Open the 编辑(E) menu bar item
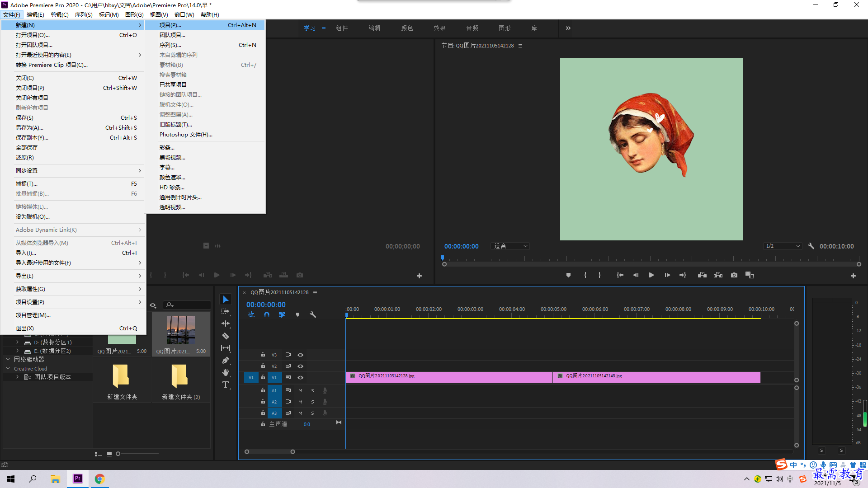 click(35, 14)
